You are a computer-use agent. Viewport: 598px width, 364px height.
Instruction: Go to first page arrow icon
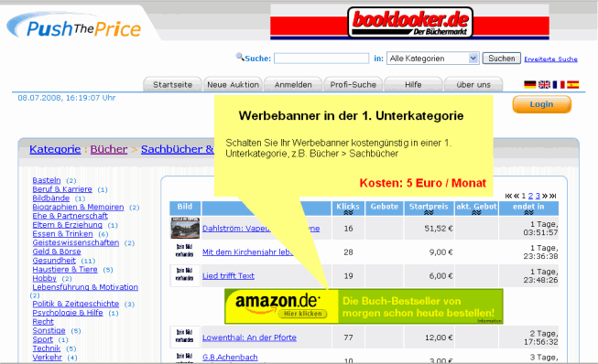coord(508,196)
